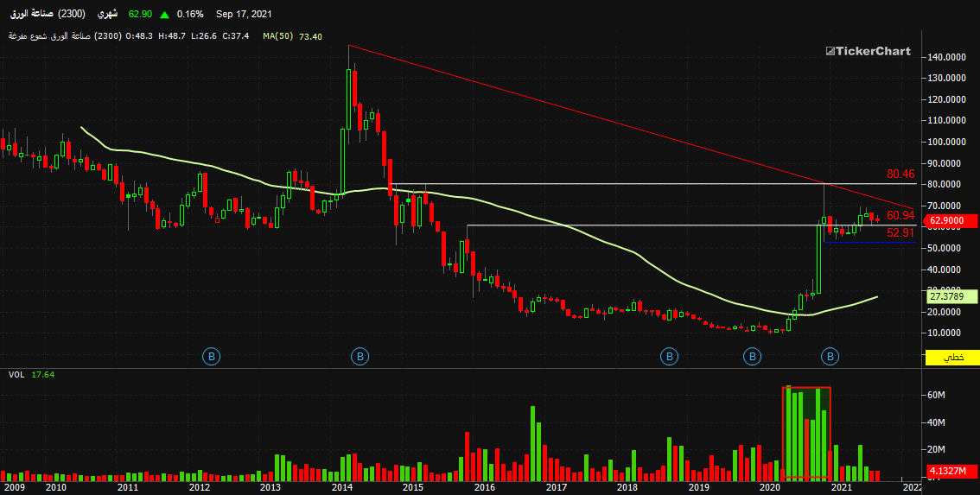Click the L:26.6 low value in legend
The height and width of the screenshot is (495, 980).
tap(204, 36)
